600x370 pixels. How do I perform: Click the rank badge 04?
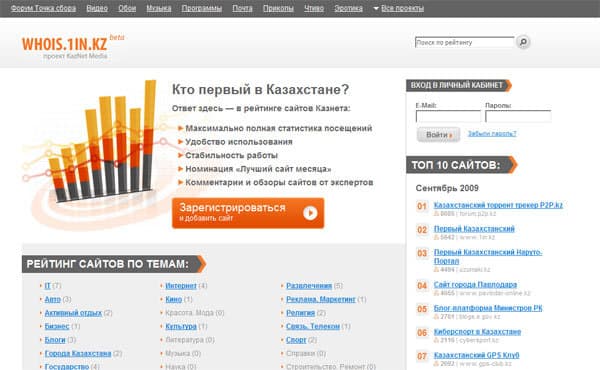pyautogui.click(x=422, y=286)
